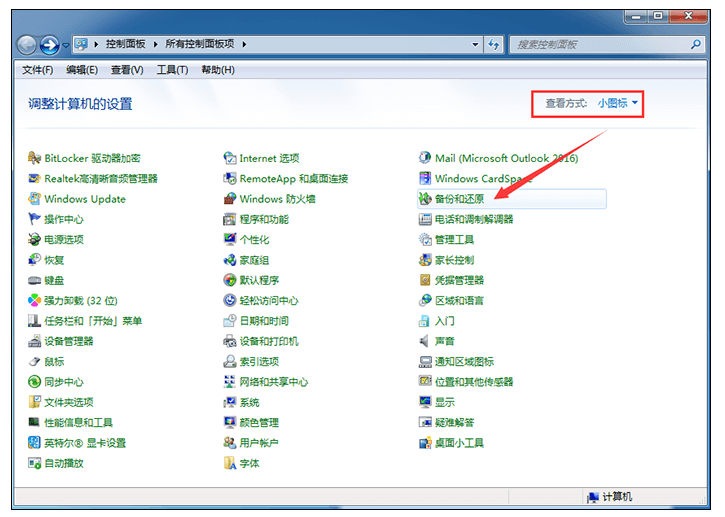Open the 个性化 icon
Viewport: 725px width, 517px height.
230,240
